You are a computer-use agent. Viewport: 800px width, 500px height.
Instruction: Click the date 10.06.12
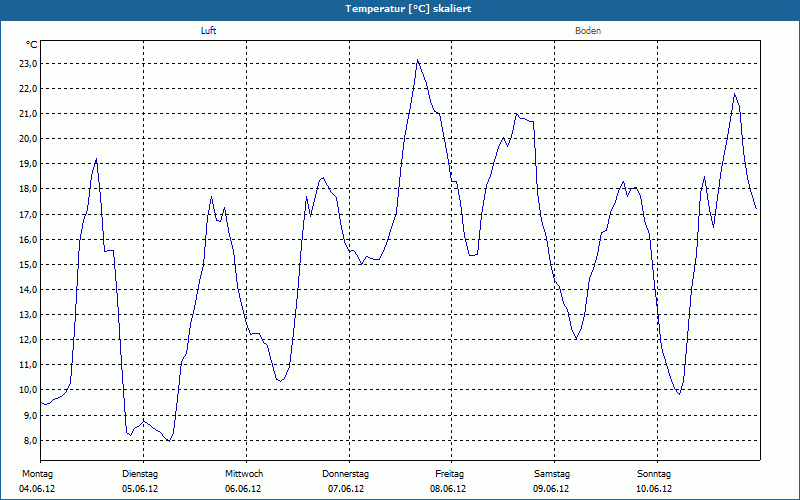tap(654, 489)
